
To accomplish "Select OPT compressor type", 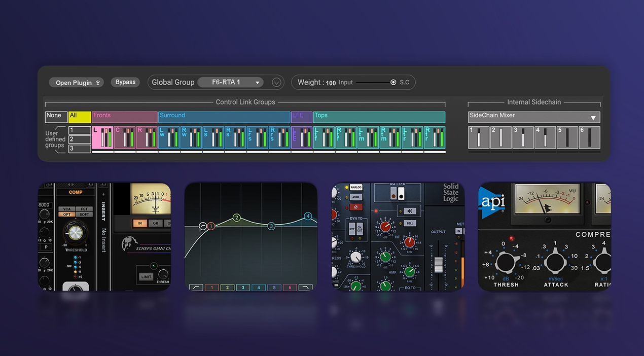I will point(67,215).
